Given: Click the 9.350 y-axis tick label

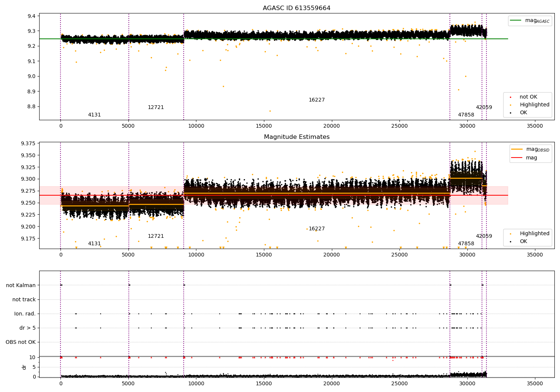Looking at the screenshot, I should click(28, 155).
